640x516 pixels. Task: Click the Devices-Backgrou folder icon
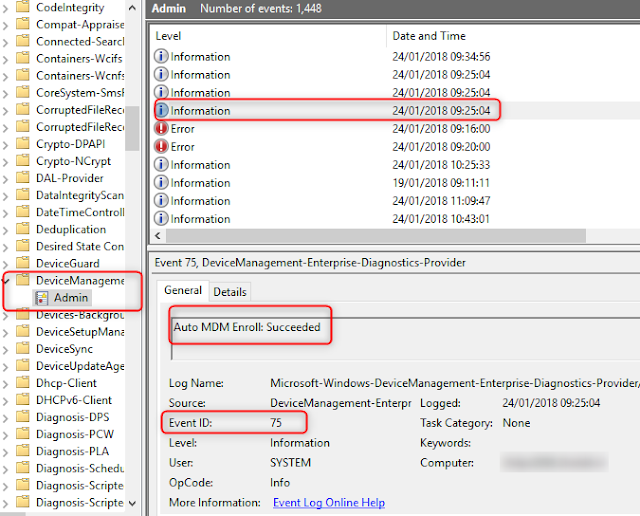click(23, 314)
